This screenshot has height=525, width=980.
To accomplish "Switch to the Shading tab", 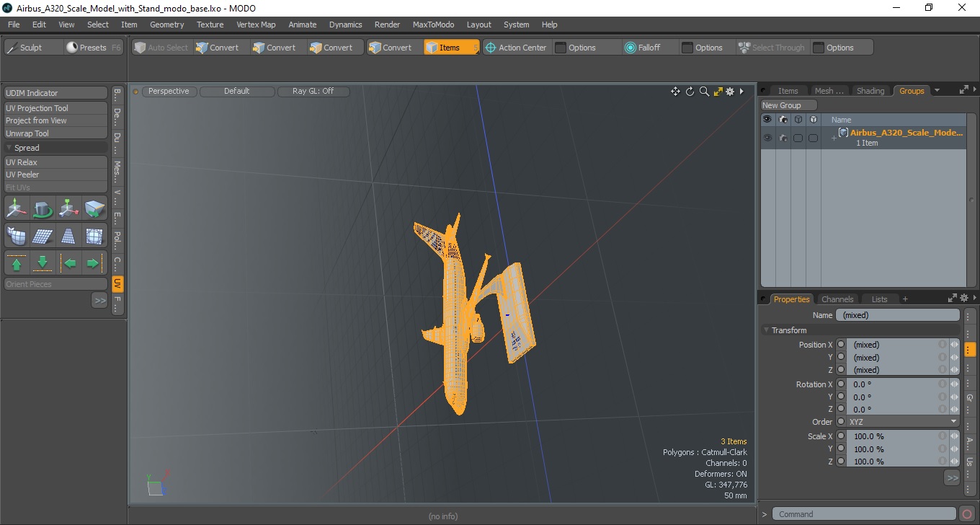I will tap(870, 91).
